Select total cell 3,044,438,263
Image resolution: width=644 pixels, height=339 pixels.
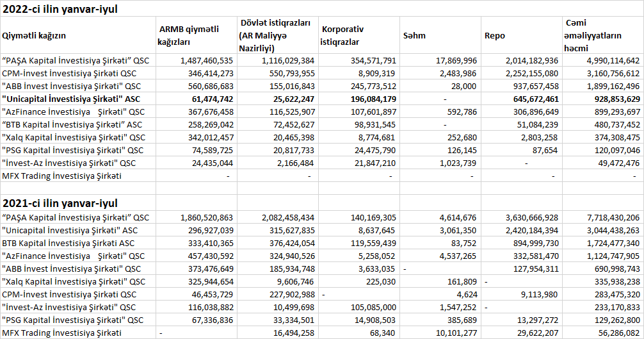[603, 230]
